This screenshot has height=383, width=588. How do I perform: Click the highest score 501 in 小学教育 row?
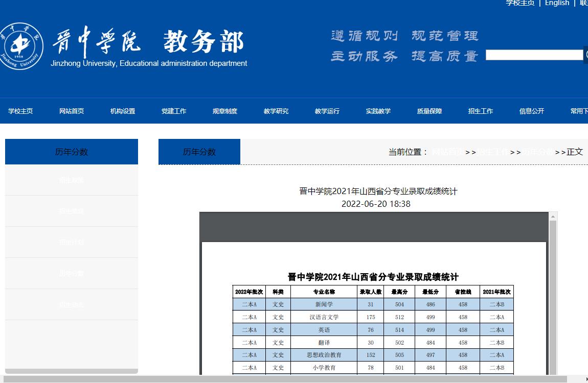tap(399, 368)
